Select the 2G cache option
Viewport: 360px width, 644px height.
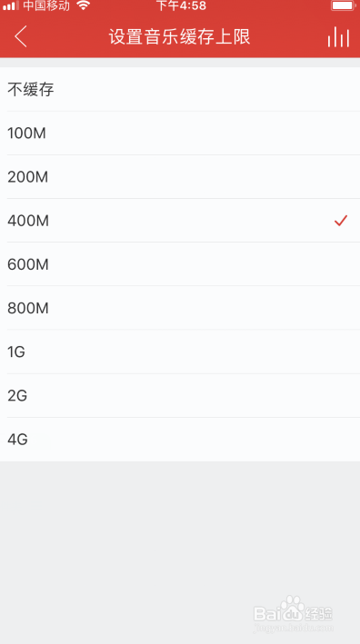point(180,395)
